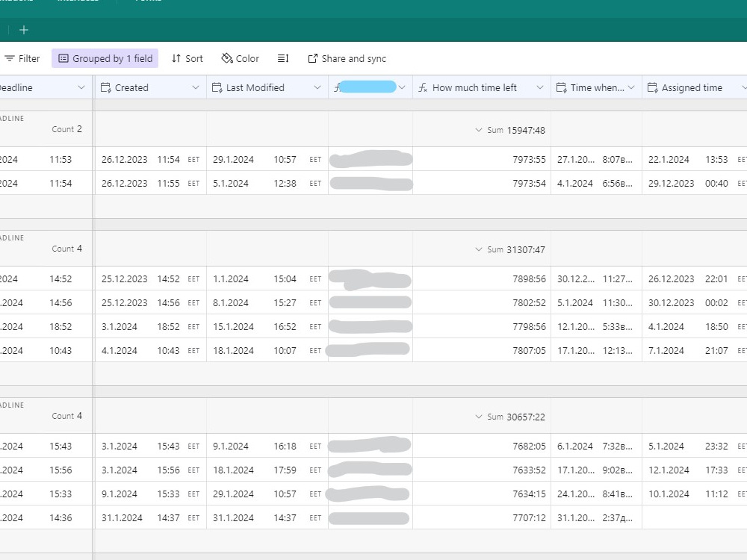This screenshot has width=747, height=560.
Task: Select the Assigned time column header
Action: (x=695, y=87)
